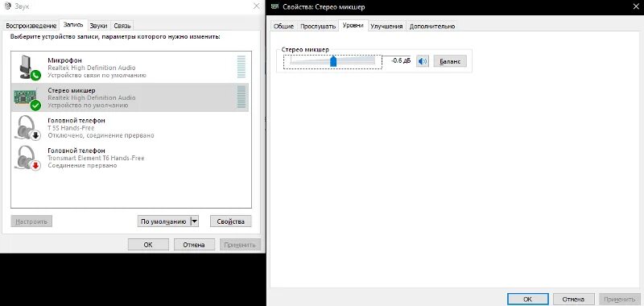Close the Свойства: Стерео микшер window
644x306 pixels.
(635, 6)
